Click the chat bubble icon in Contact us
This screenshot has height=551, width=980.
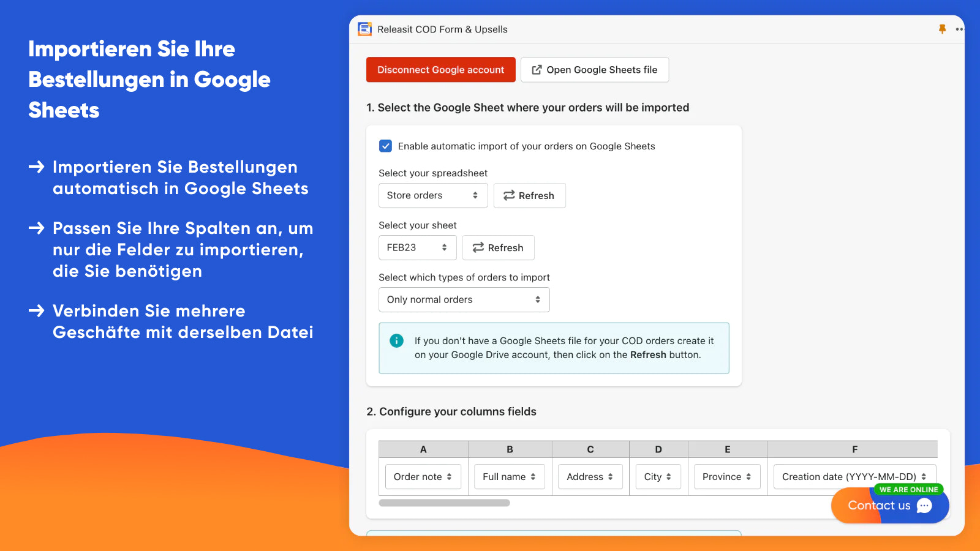point(924,506)
